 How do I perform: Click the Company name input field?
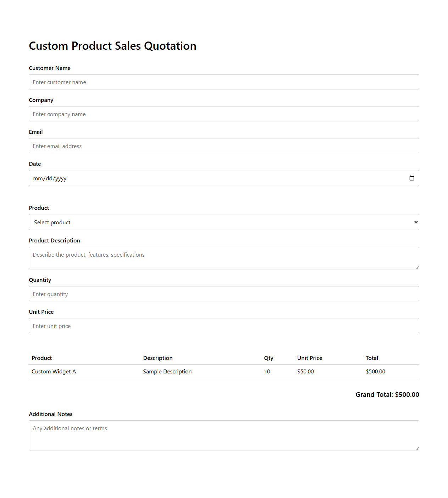click(x=224, y=114)
